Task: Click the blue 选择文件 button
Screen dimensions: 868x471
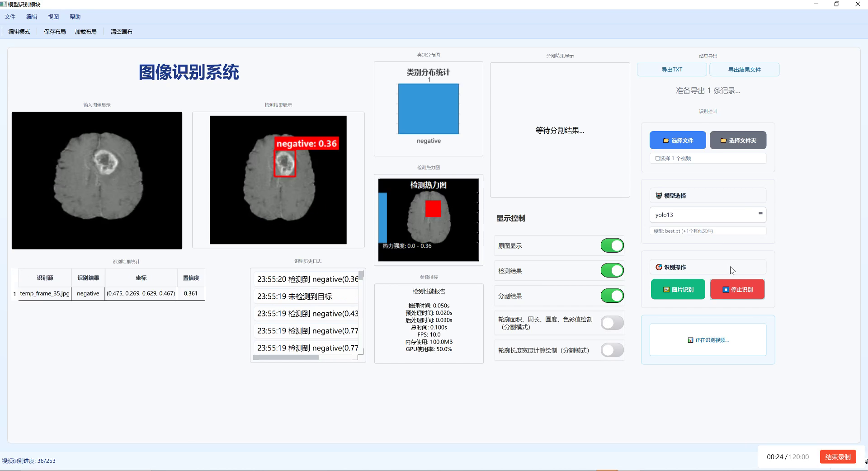Action: [x=678, y=140]
